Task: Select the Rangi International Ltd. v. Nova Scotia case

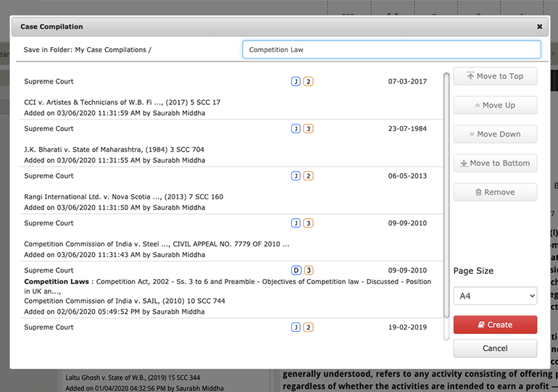Action: pos(123,196)
